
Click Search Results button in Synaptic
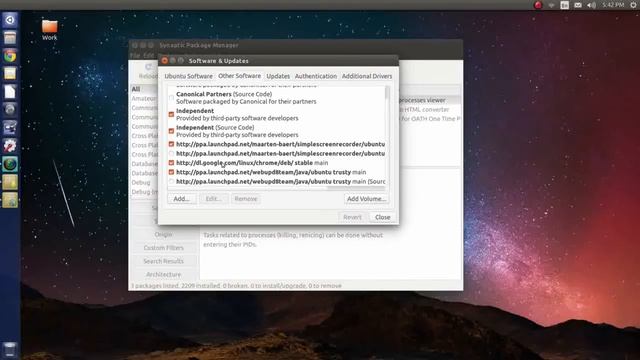pyautogui.click(x=163, y=261)
